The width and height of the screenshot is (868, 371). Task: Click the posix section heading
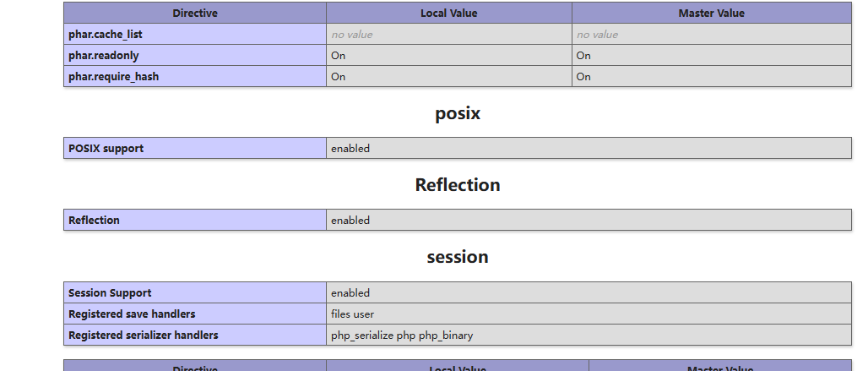pos(458,113)
